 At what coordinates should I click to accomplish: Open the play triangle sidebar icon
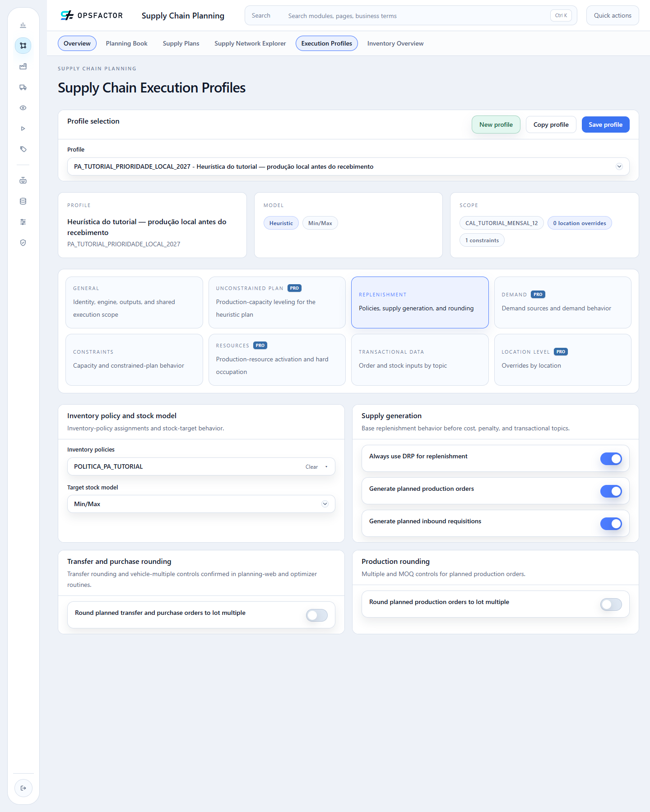(23, 129)
